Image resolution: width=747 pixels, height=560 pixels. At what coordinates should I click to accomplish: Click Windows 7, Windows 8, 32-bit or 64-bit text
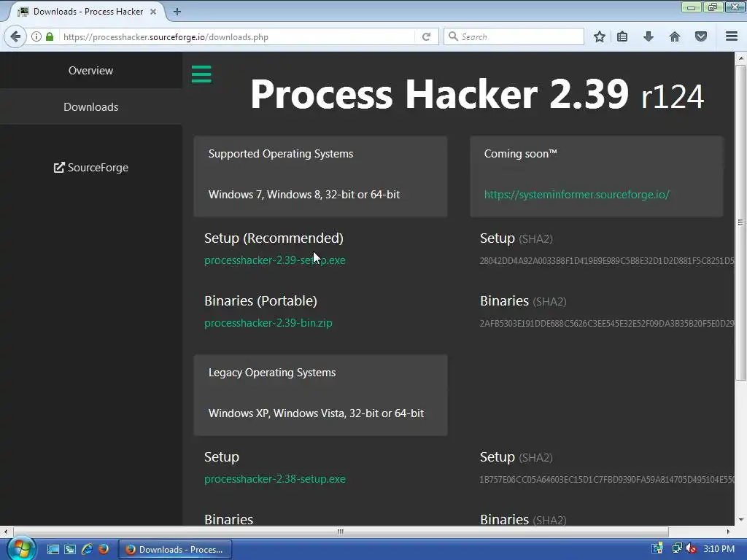click(304, 194)
